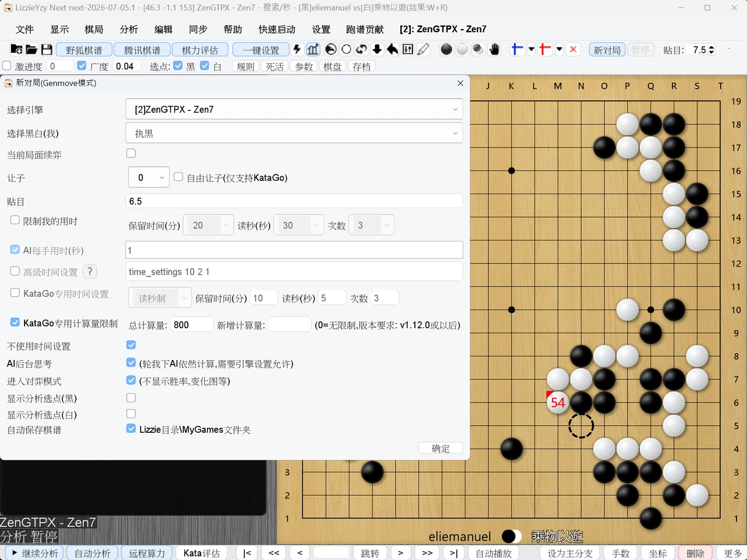Open the 跑谱贡献 menu
This screenshot has height=560, width=747.
point(365,29)
